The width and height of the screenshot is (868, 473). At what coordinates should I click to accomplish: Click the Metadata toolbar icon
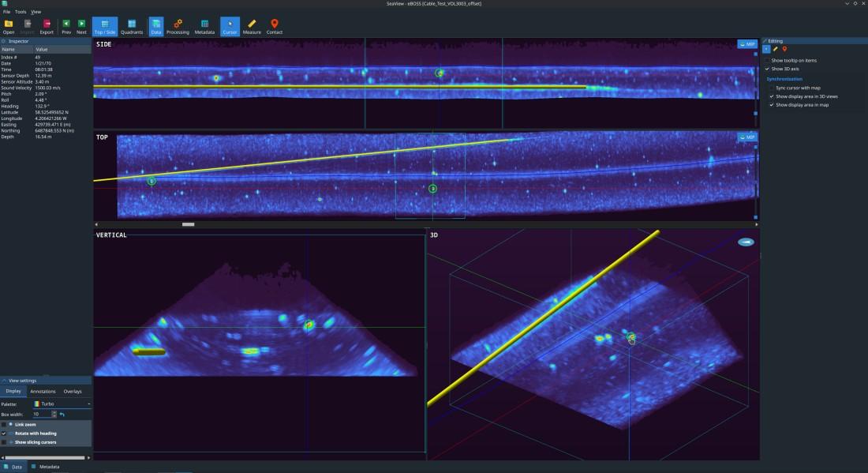coord(204,27)
